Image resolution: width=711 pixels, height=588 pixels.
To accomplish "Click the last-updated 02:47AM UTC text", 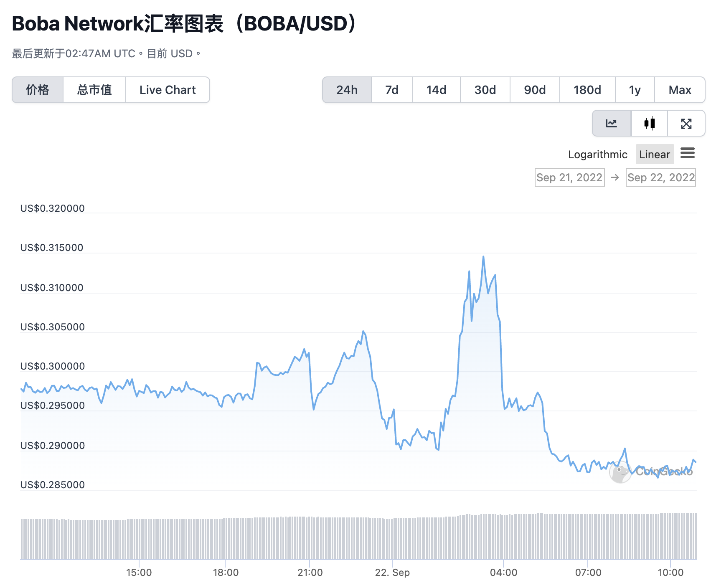I will tap(106, 53).
